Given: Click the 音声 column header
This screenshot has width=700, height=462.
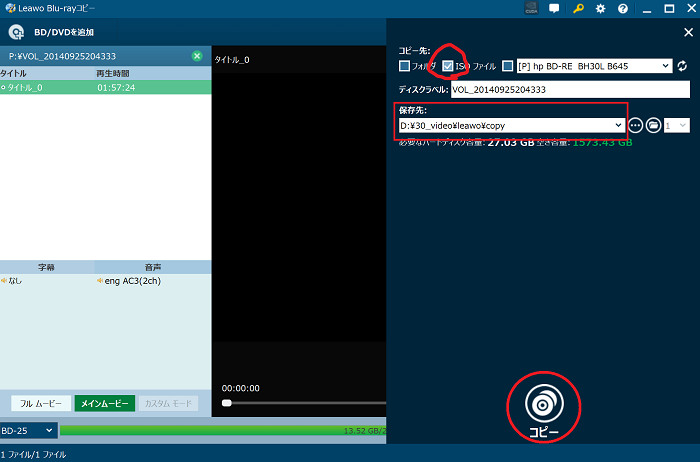Looking at the screenshot, I should pos(153,267).
